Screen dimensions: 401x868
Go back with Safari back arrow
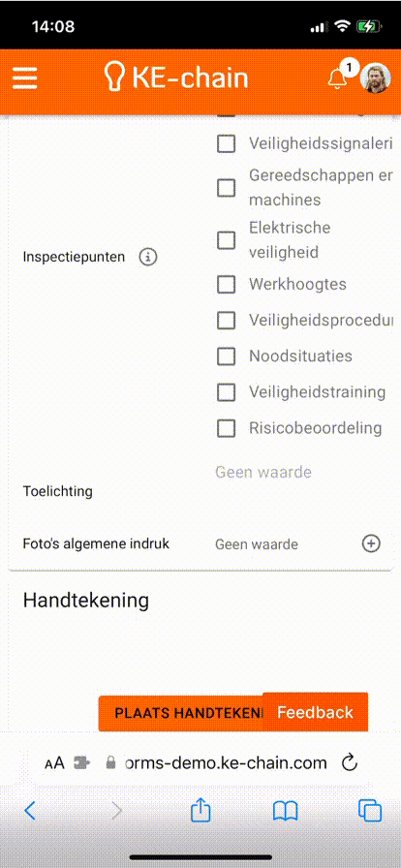point(30,811)
